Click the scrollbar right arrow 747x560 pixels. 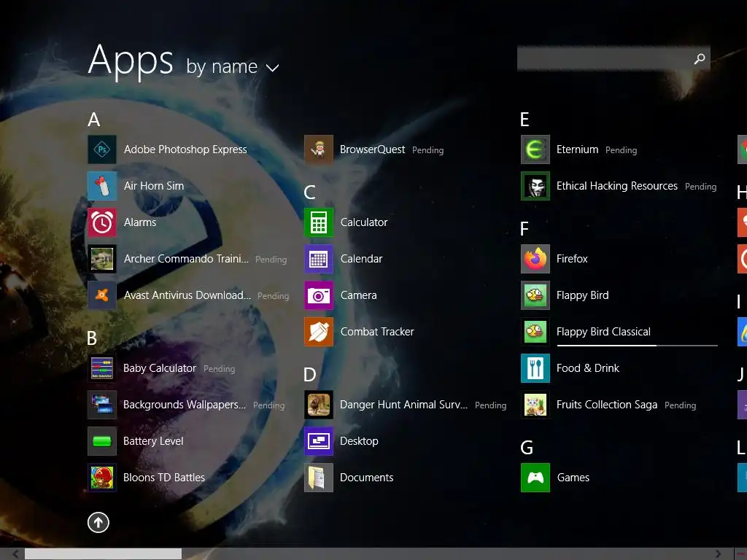coord(718,554)
